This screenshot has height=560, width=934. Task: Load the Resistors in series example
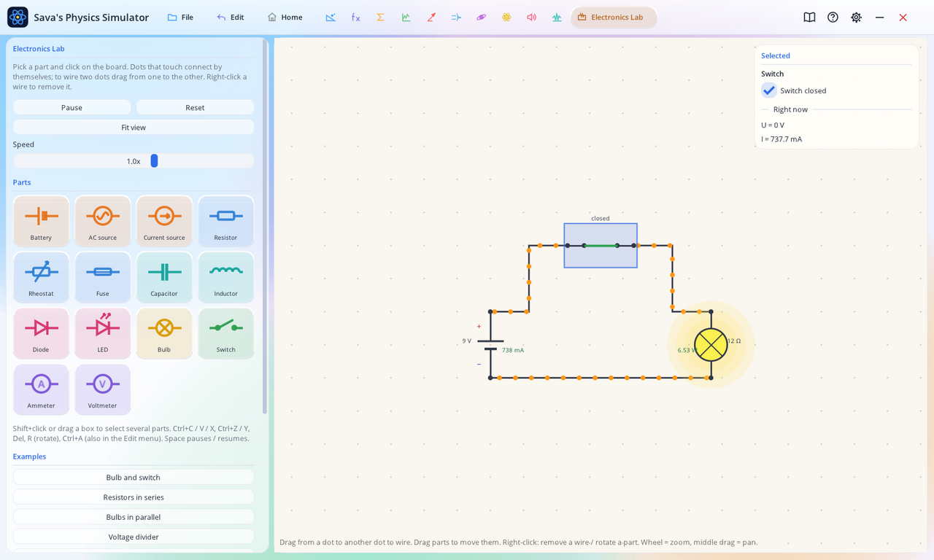(134, 497)
